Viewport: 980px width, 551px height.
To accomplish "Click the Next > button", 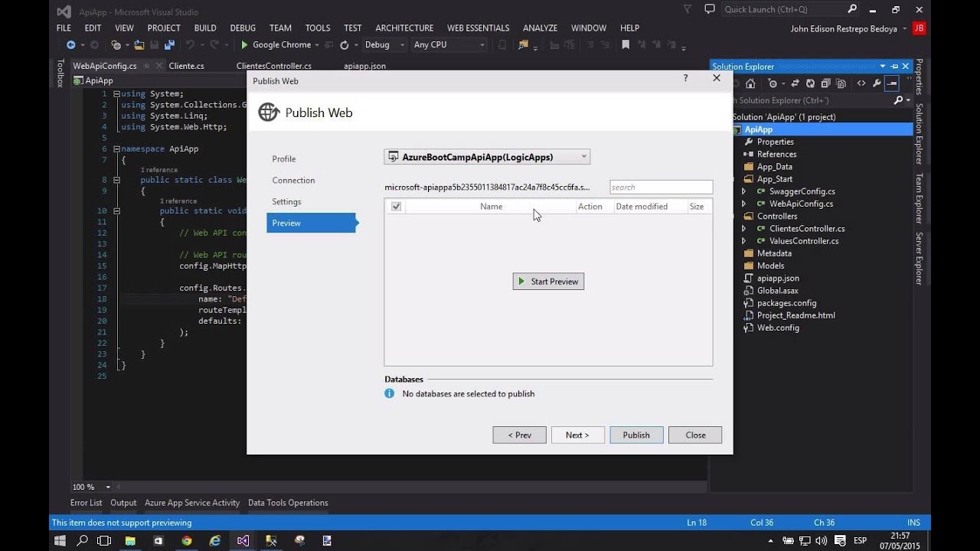I will click(x=577, y=435).
